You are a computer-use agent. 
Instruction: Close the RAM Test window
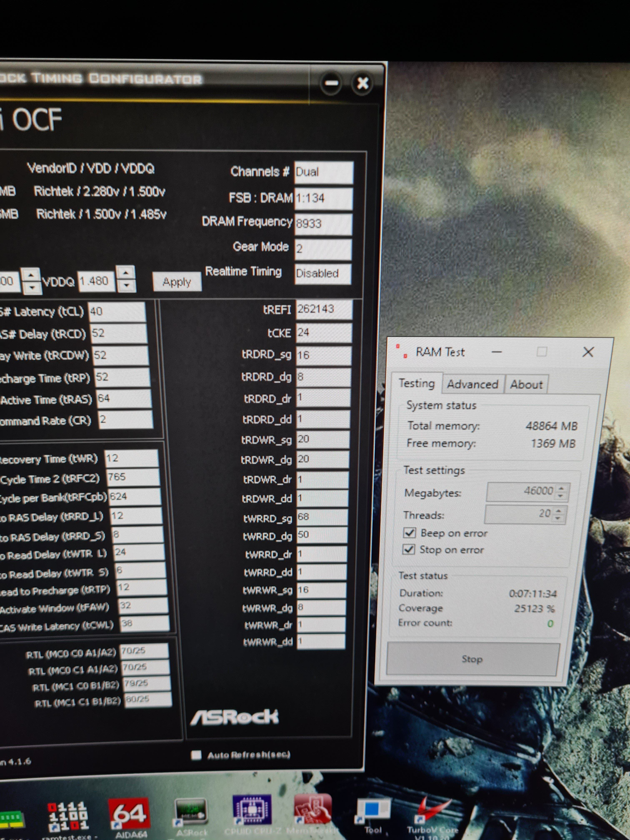click(x=588, y=352)
